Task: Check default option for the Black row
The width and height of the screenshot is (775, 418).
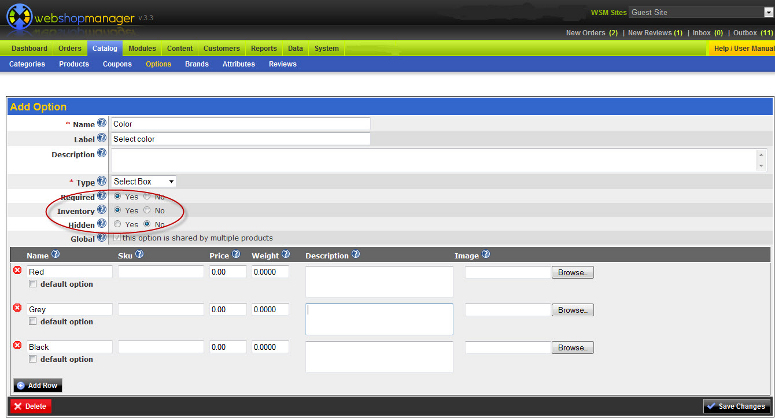Action: [x=33, y=359]
